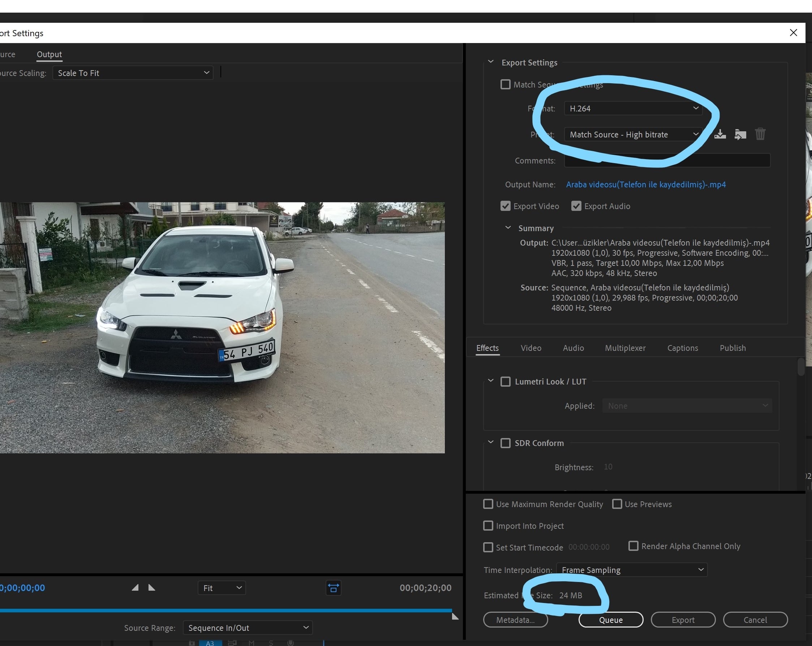Click the Import Preset icon
The image size is (812, 646).
(x=740, y=134)
